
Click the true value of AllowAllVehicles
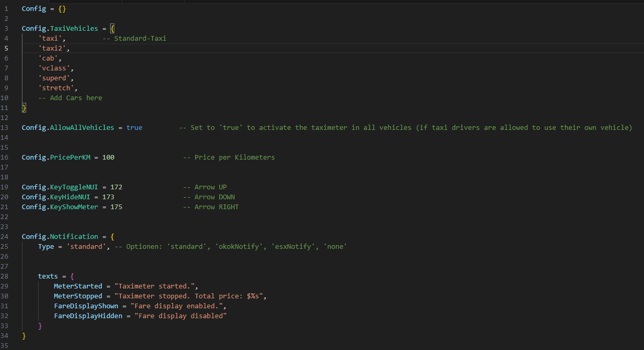(x=134, y=128)
